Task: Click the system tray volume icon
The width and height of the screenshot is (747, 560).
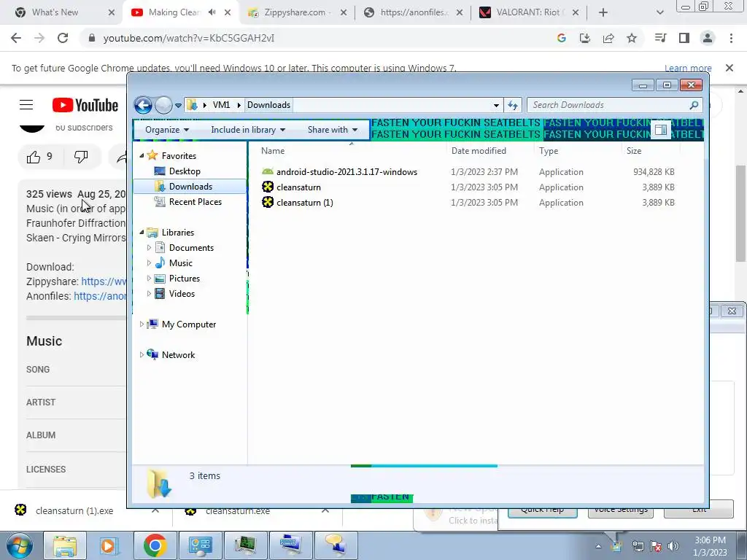Action: (673, 546)
